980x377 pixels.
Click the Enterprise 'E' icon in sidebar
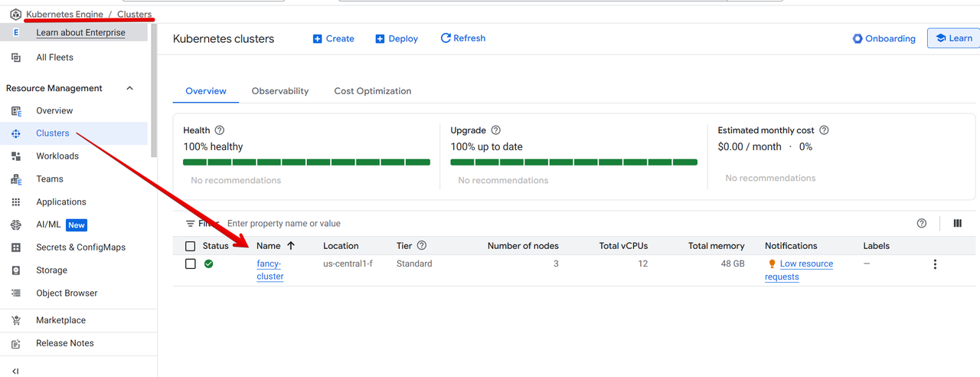[x=16, y=33]
